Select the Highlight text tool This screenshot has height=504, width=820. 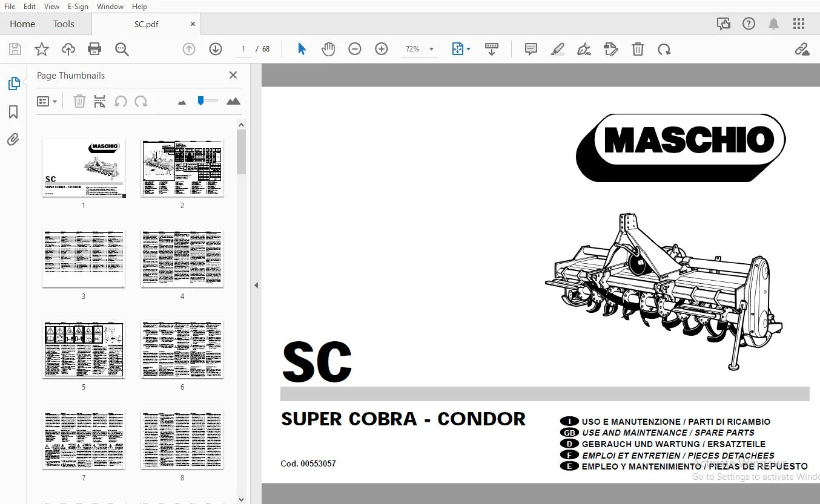558,49
